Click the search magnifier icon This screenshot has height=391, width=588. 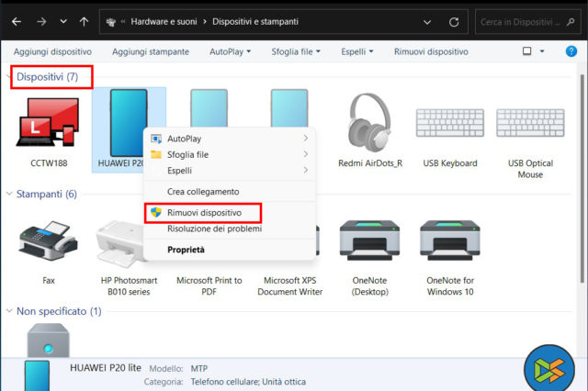click(571, 22)
